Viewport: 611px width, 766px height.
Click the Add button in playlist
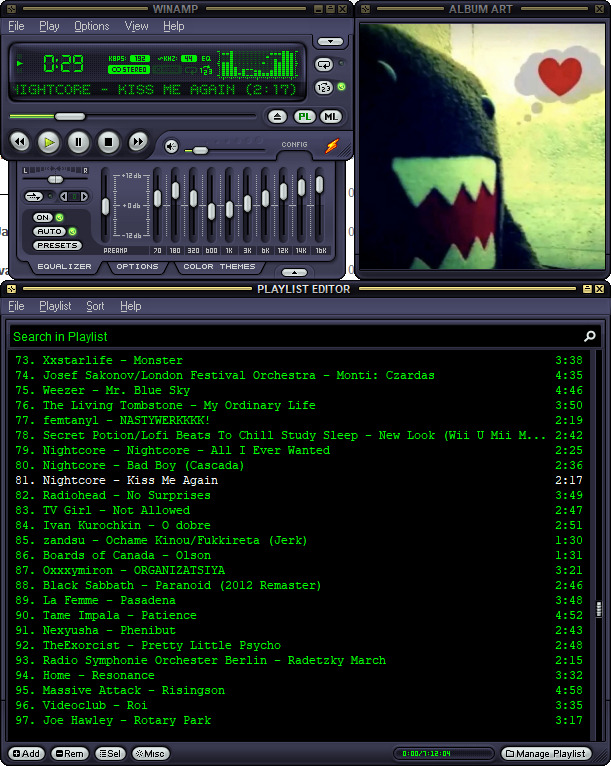26,753
